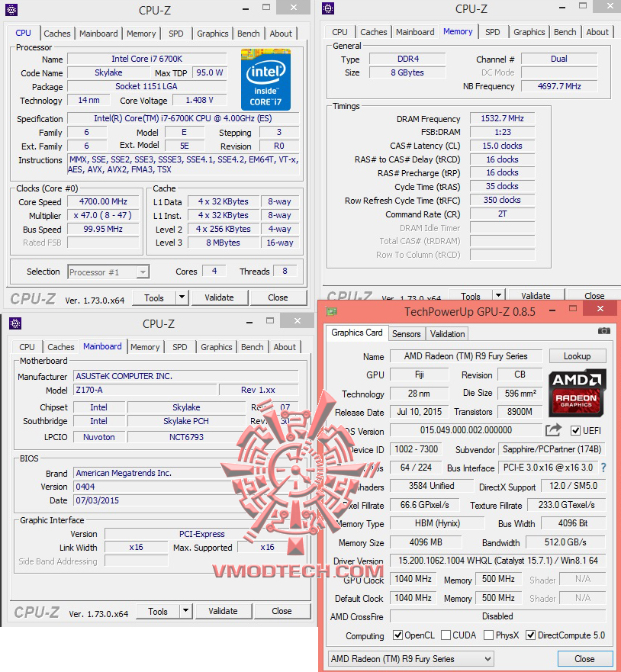Open the Graphics tab in the Mainboard window
Viewport: 621px width, 672px height.
(217, 347)
